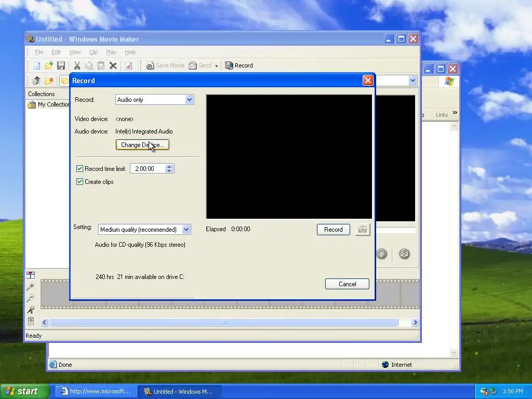
Task: Click the second system tray icon
Action: pyautogui.click(x=493, y=392)
